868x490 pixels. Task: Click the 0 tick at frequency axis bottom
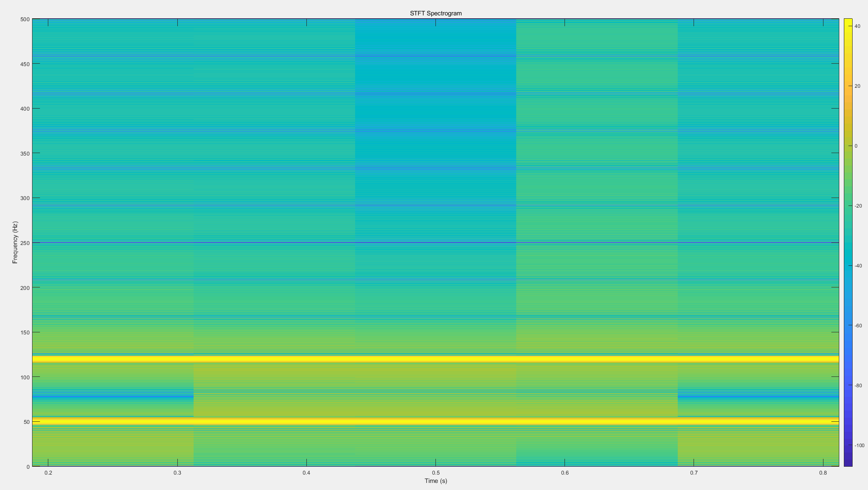click(28, 467)
